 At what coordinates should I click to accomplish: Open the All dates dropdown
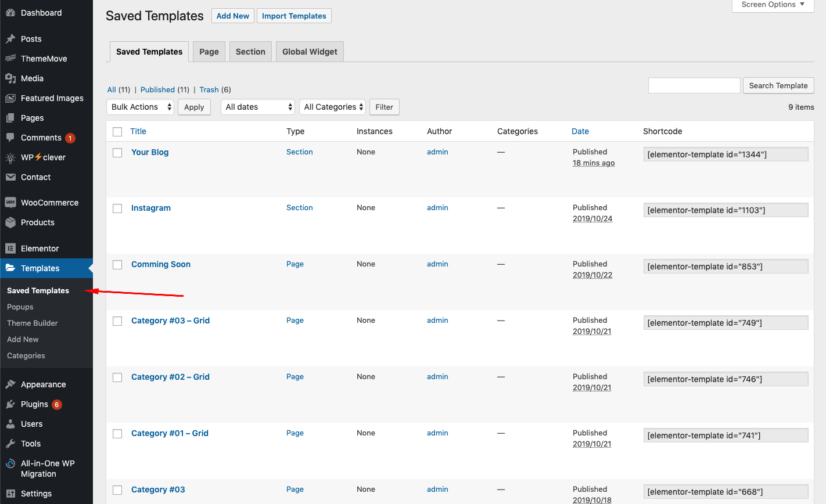258,107
